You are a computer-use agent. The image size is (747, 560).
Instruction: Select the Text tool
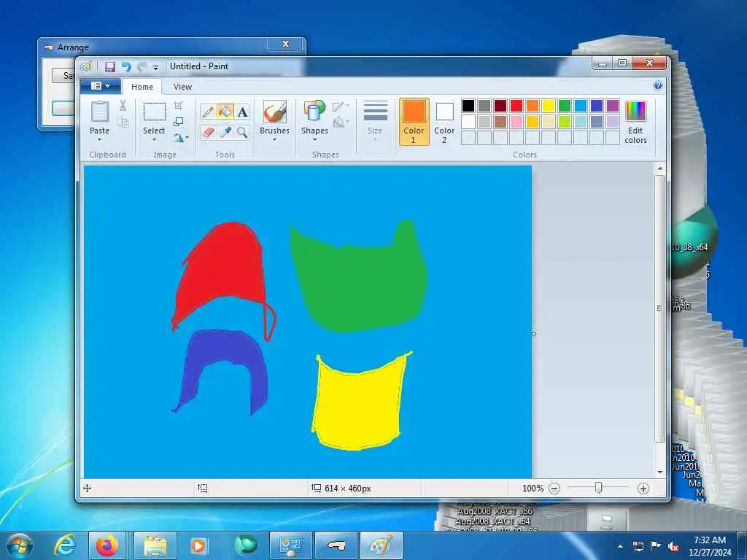click(242, 112)
